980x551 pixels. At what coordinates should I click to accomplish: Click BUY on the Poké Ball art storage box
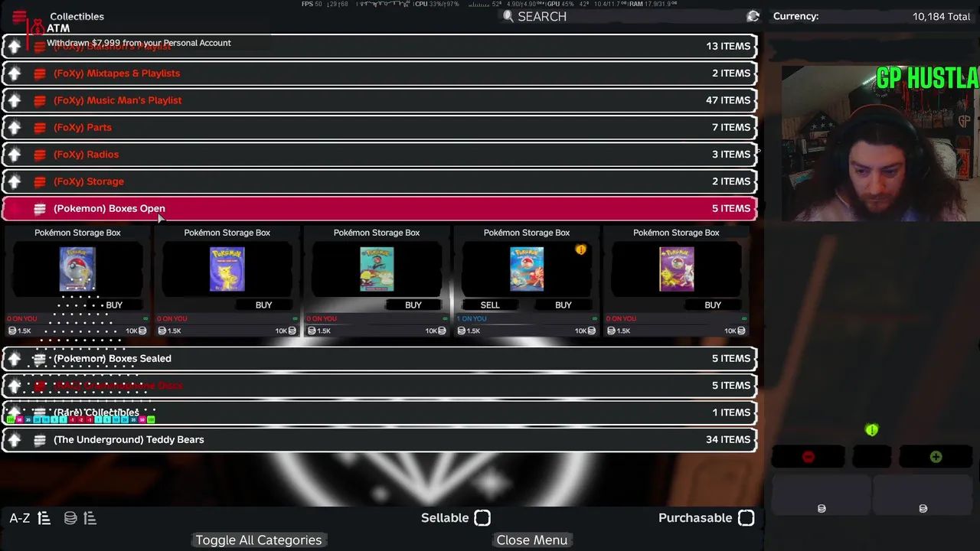click(114, 305)
